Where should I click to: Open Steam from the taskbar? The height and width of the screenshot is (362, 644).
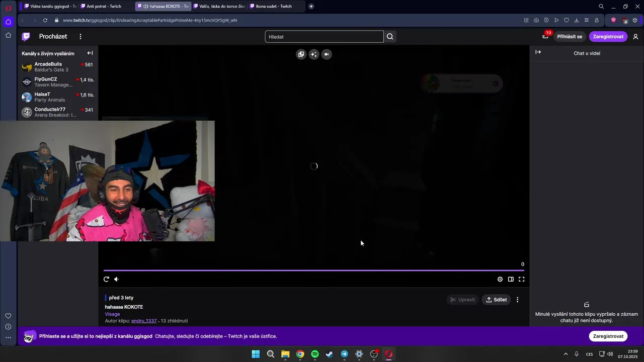coord(330,354)
